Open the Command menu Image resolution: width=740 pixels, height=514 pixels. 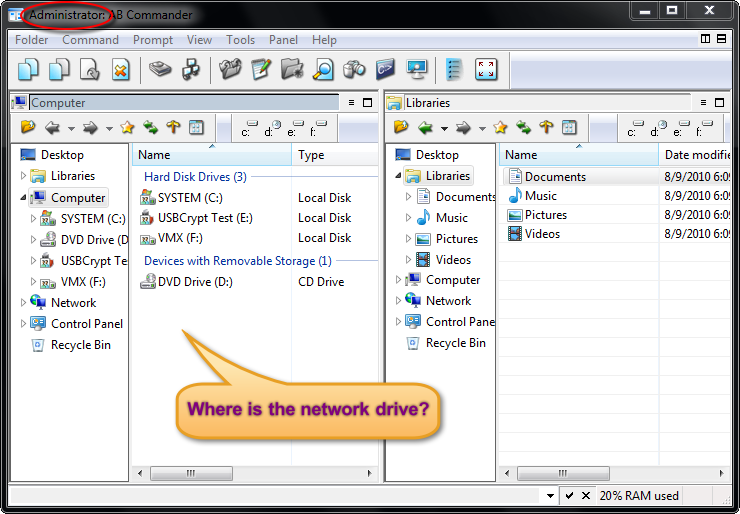pos(90,40)
